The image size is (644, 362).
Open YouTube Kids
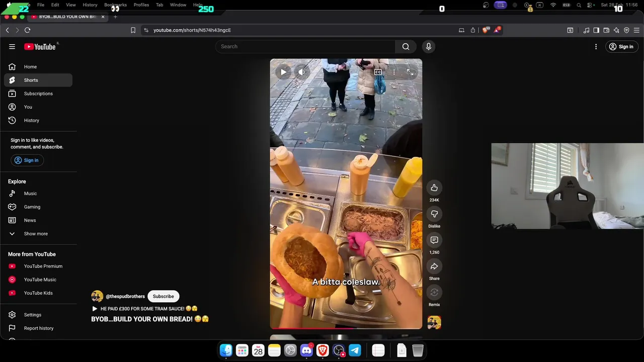coord(38,293)
